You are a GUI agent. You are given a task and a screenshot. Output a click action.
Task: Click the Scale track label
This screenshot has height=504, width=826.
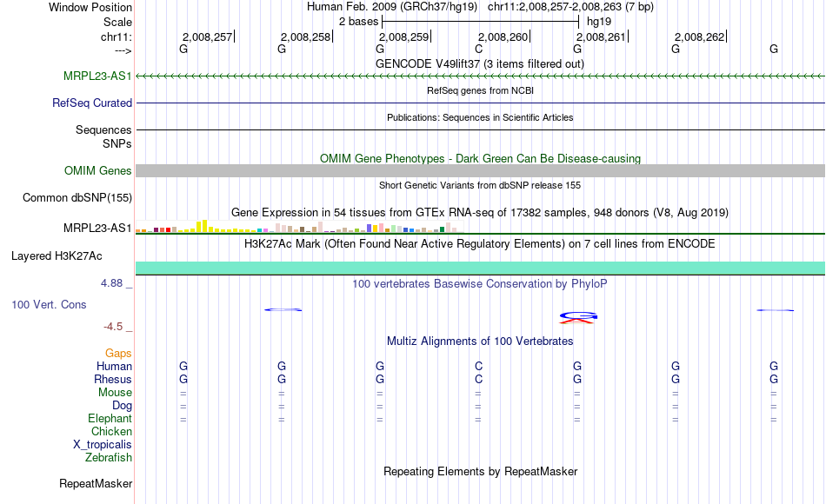117,22
